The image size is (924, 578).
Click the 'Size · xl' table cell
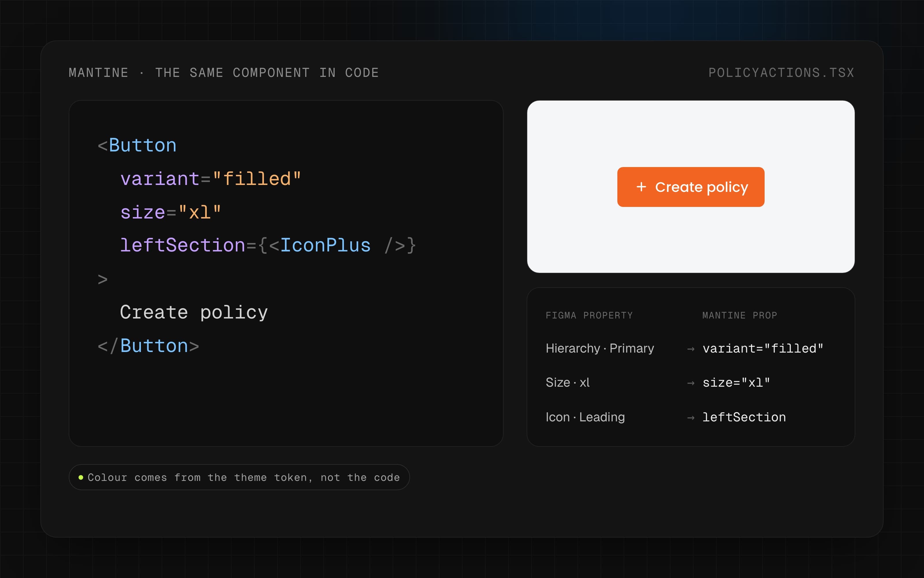(567, 383)
